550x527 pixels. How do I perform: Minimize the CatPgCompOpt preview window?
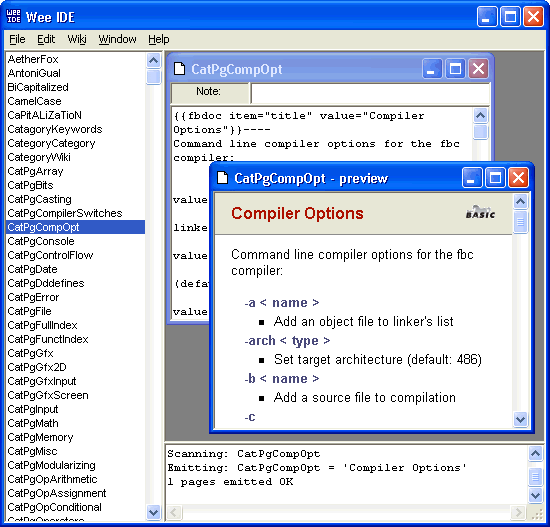click(472, 178)
